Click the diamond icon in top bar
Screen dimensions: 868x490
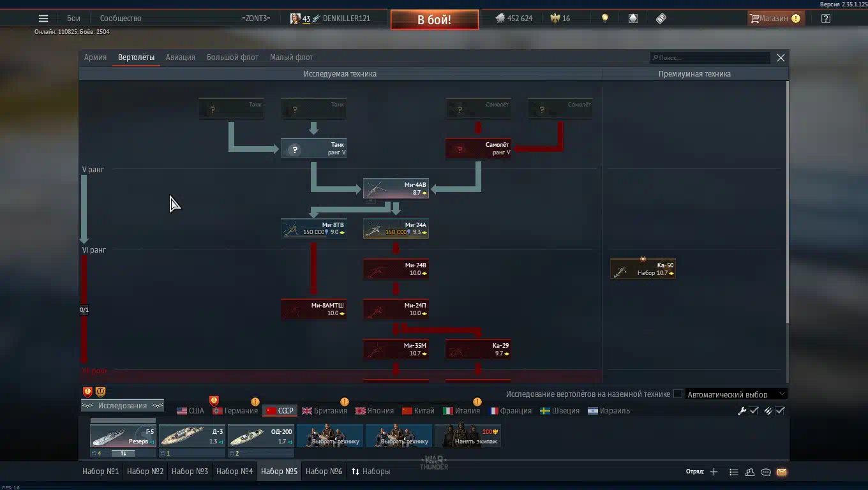click(x=633, y=19)
